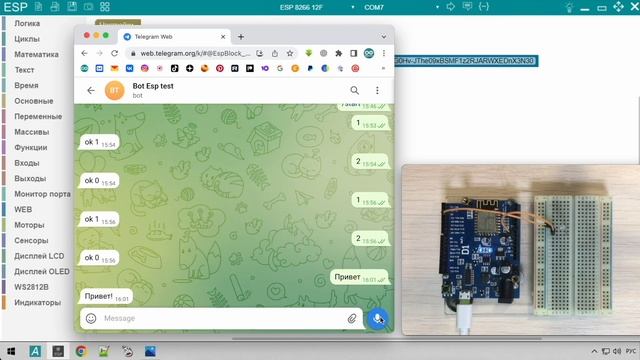Toggle the browser side panel icon
Viewport: 640px width, 360px height.
point(353,53)
